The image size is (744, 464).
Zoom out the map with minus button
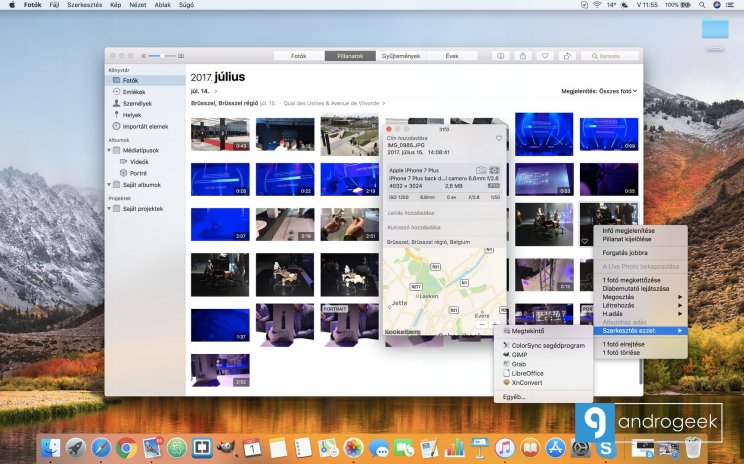[x=482, y=325]
